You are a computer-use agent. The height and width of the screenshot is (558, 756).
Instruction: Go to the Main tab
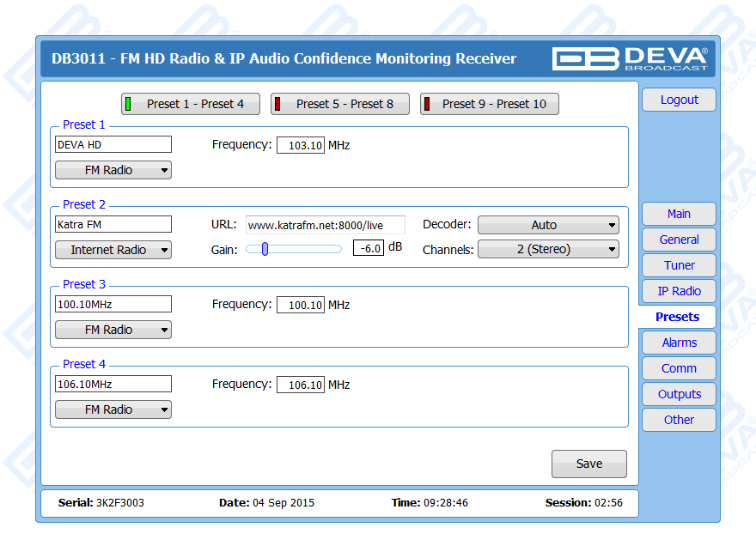click(679, 214)
